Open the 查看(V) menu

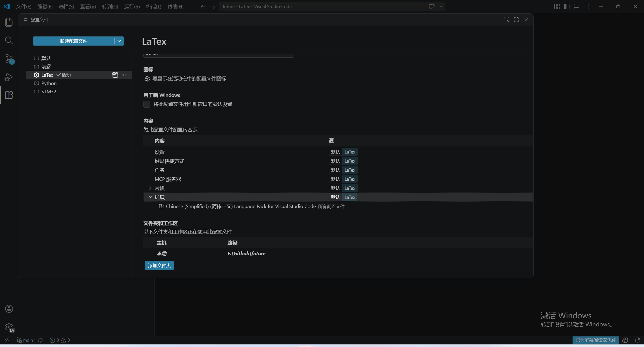coord(88,7)
